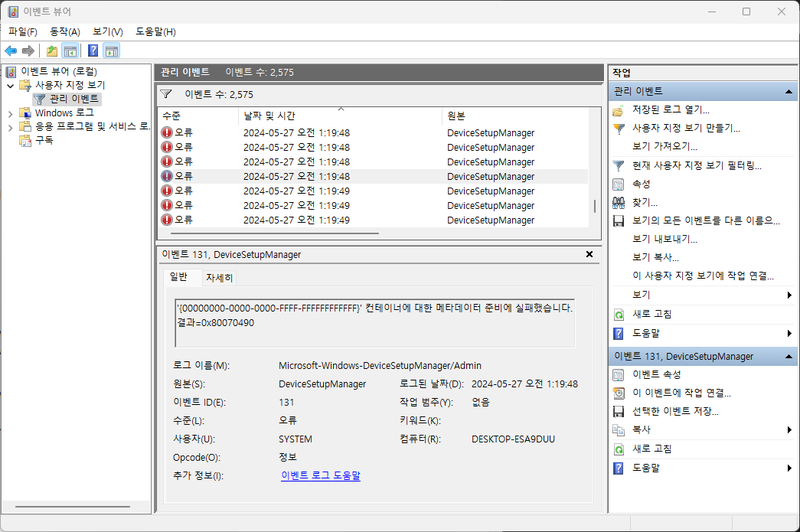Collapse the 관리 이벤트 actions section header
The image size is (800, 532).
(790, 91)
